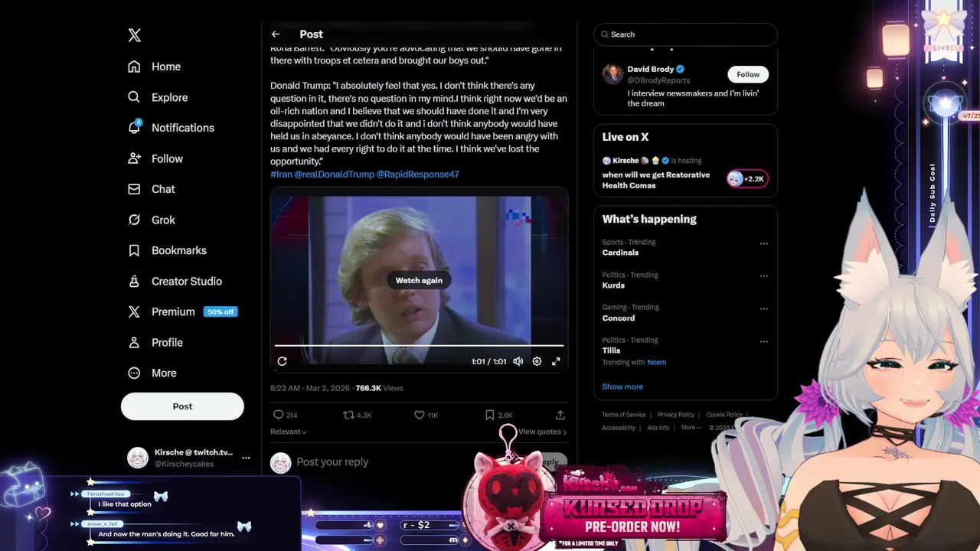The image size is (980, 551).
Task: Open Terms of Service link
Action: pyautogui.click(x=624, y=415)
